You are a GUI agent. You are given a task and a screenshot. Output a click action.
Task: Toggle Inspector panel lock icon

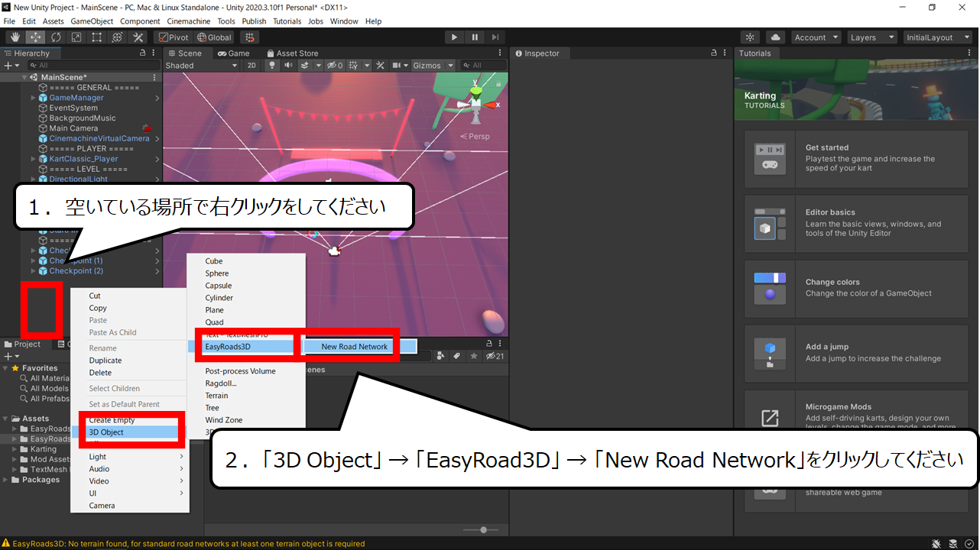click(x=715, y=53)
